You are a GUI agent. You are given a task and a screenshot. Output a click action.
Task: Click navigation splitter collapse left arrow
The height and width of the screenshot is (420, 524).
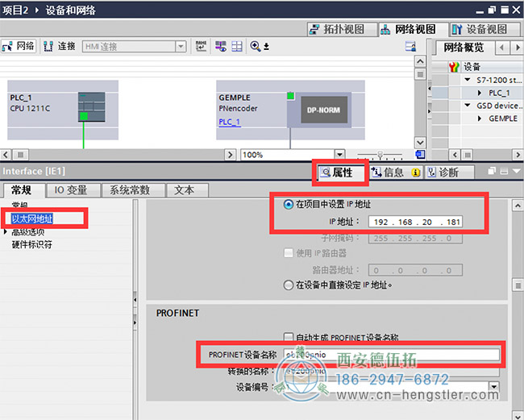coord(135,300)
